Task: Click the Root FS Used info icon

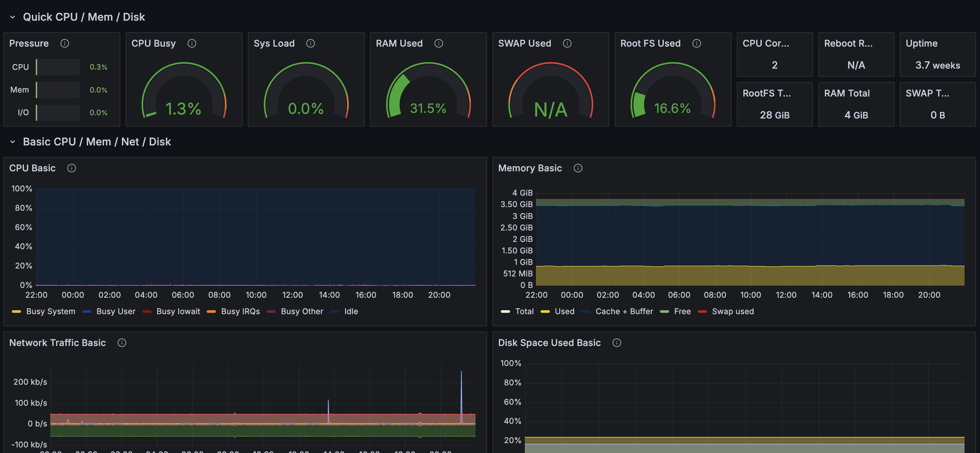Action: click(x=697, y=43)
